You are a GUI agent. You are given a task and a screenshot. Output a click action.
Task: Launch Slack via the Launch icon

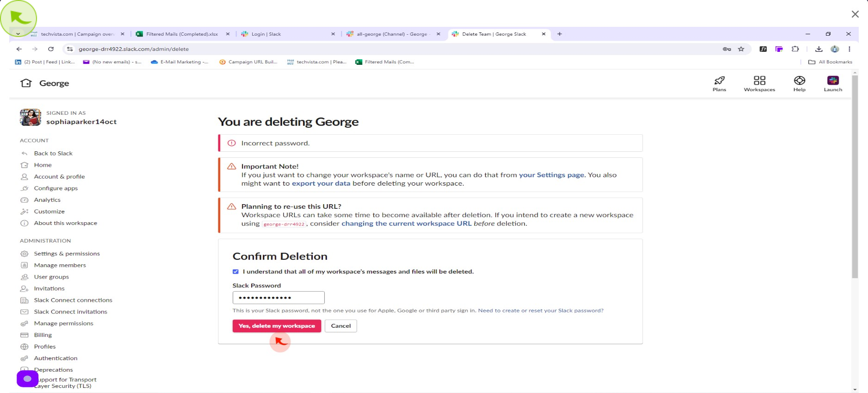(x=833, y=83)
